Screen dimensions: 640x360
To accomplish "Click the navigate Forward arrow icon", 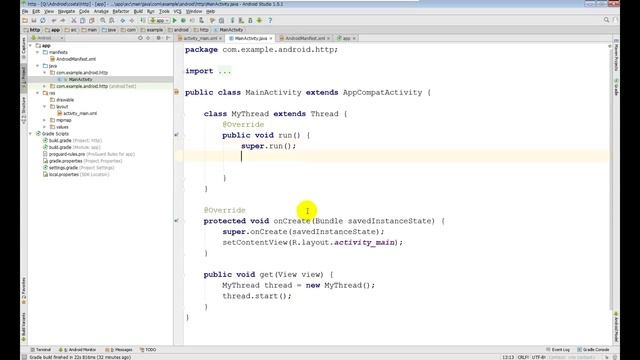I will [132, 20].
